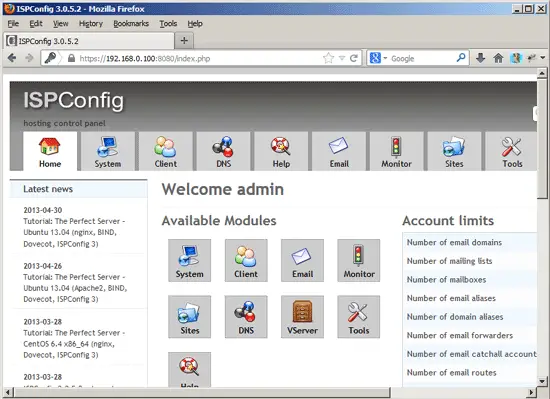Select 'Number of domain aliases' row
Image resolution: width=550 pixels, height=399 pixels.
click(470, 317)
